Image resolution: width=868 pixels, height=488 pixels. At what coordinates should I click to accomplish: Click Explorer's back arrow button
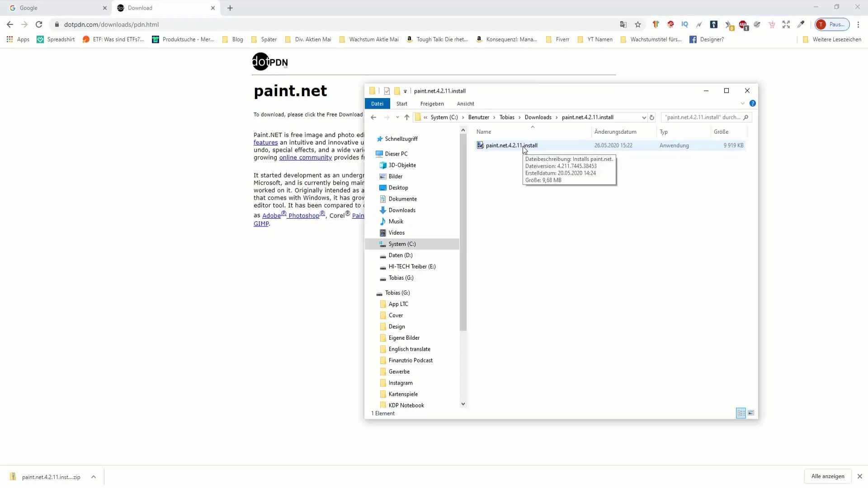373,117
